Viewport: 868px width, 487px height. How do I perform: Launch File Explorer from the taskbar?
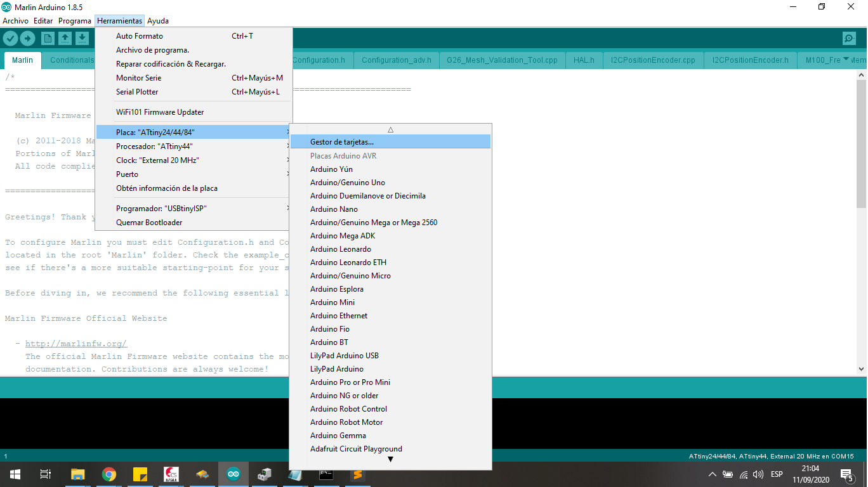[77, 474]
